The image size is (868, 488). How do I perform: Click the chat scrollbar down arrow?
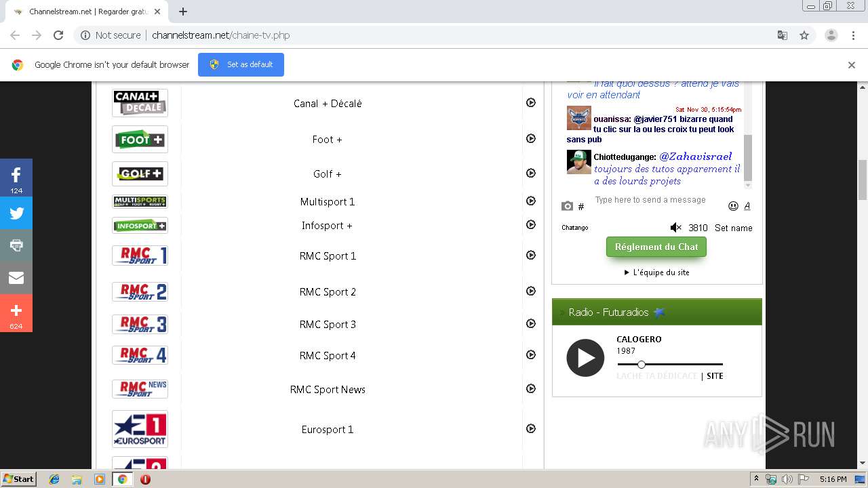pos(748,185)
